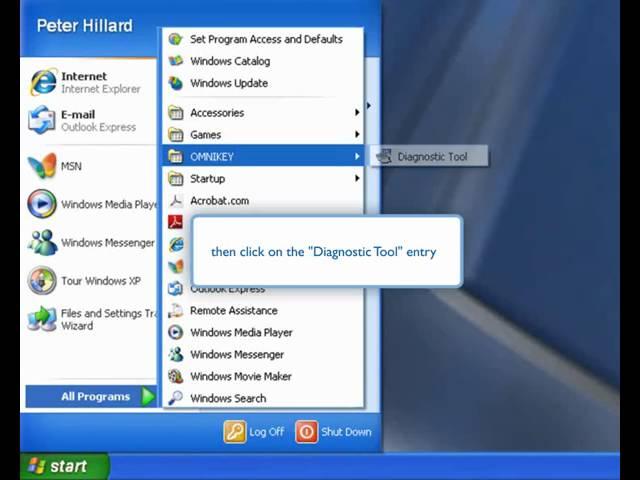The height and width of the screenshot is (480, 640).
Task: Click the OMNIKEY folder icon
Action: 176,157
